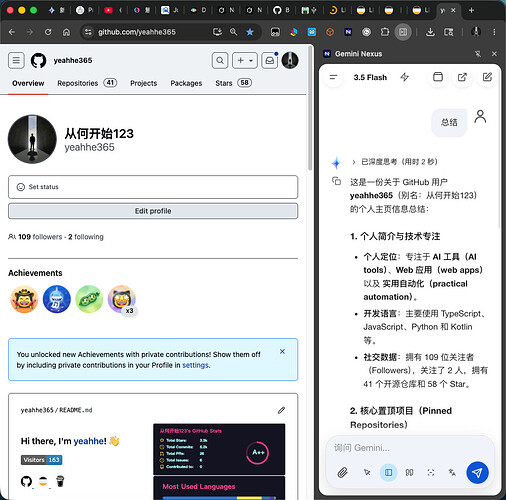Open settings link in achievements banner
This screenshot has height=500, width=506.
pyautogui.click(x=196, y=365)
